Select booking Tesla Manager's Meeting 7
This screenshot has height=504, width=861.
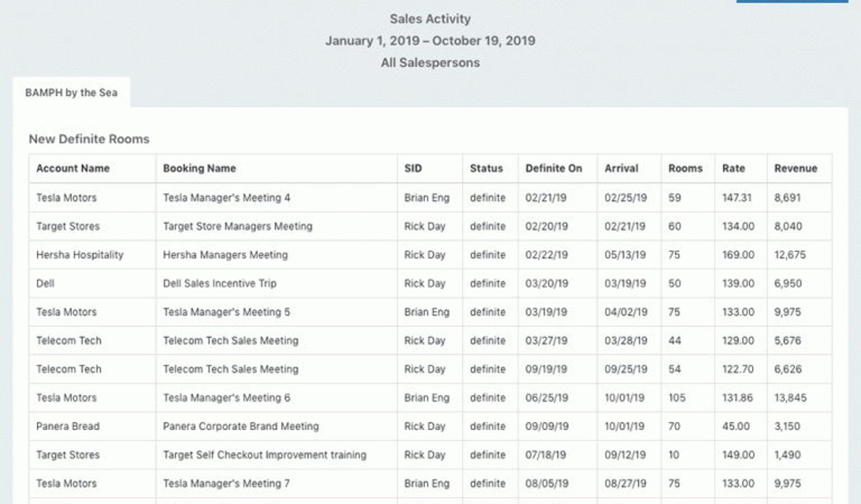pos(227,483)
